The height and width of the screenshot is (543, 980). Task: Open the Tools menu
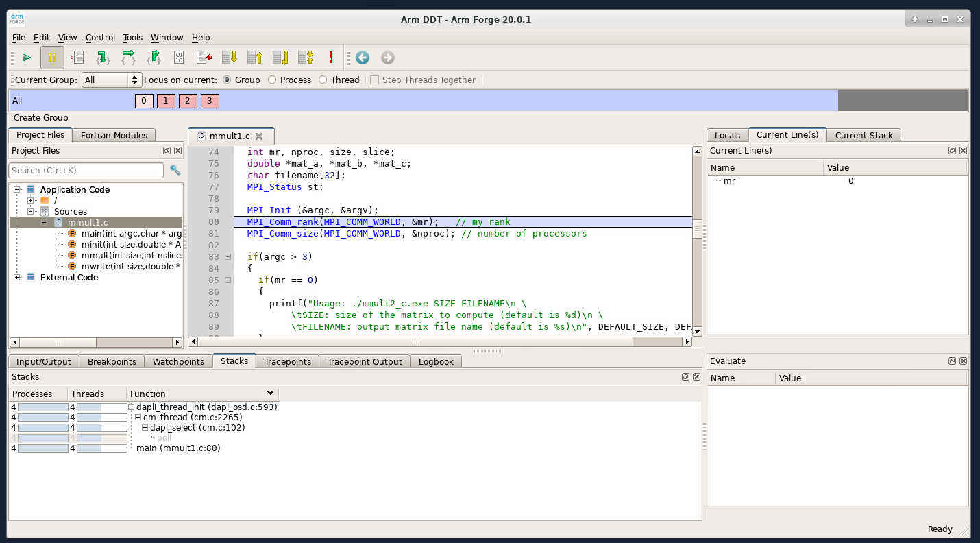[133, 37]
